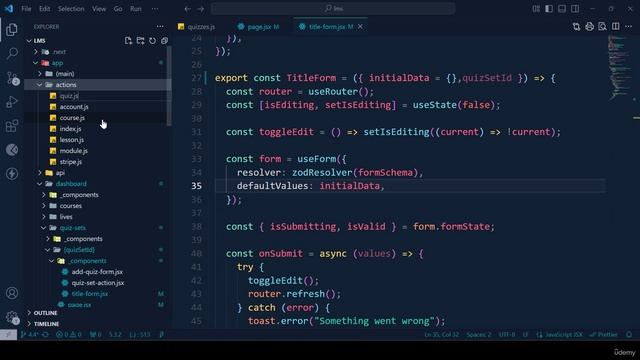Close the title-form.jsx tab
The height and width of the screenshot is (360, 640).
click(360, 27)
